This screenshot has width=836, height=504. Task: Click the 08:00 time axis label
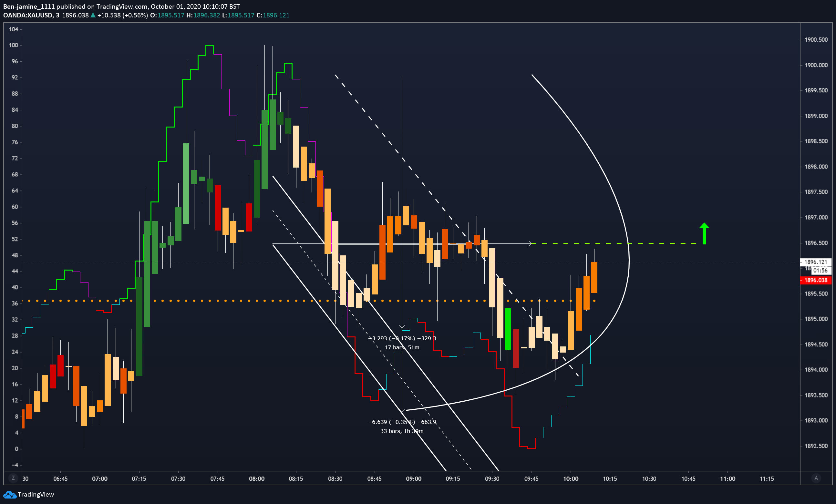pyautogui.click(x=256, y=478)
